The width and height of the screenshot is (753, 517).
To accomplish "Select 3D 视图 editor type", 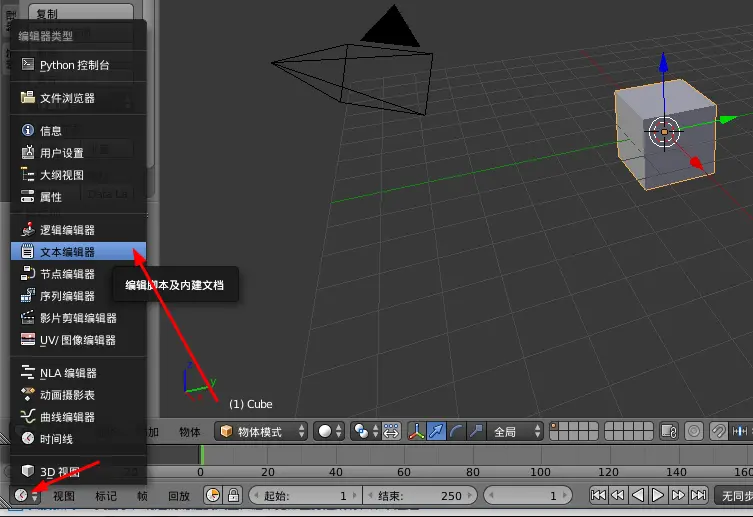I will click(78, 472).
